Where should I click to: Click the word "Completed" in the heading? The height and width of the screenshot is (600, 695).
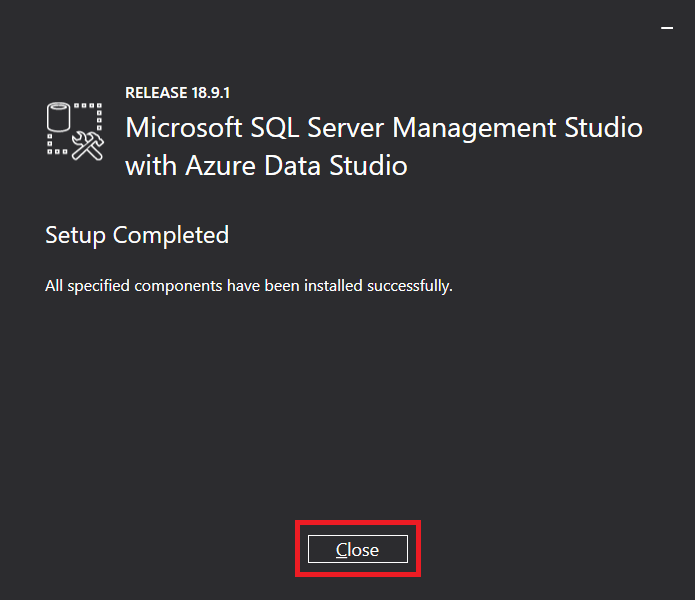[x=171, y=235]
